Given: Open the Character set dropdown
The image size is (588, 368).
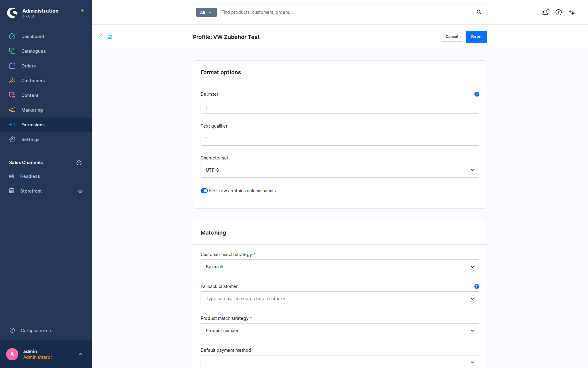Looking at the screenshot, I should click(x=340, y=170).
